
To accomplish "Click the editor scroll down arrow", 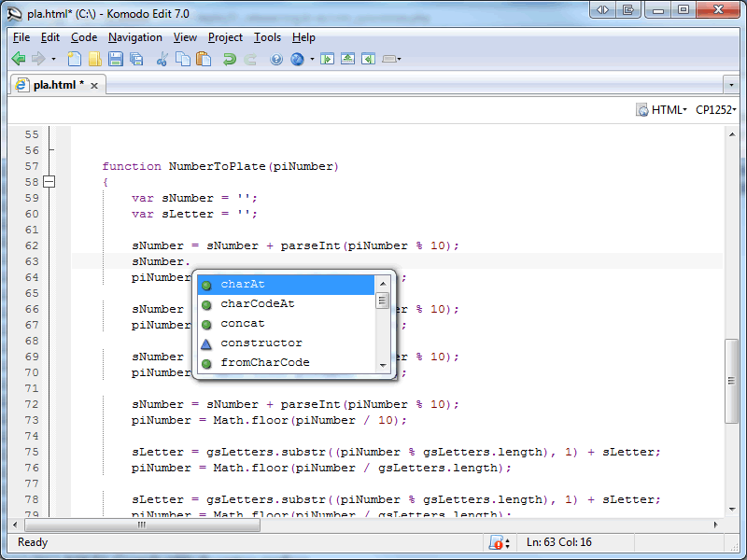I will [x=732, y=510].
